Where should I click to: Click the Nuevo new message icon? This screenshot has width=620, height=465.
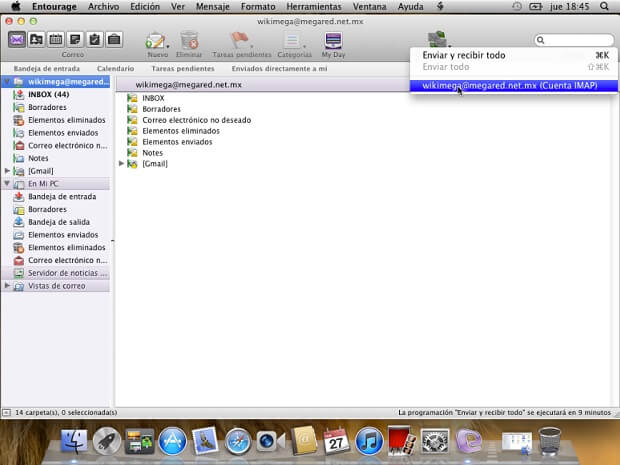click(156, 40)
